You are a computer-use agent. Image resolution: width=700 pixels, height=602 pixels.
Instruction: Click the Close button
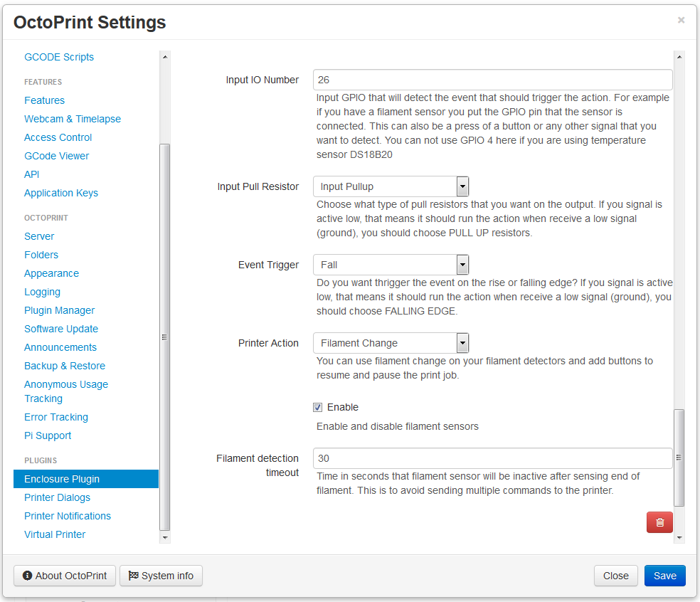coord(615,576)
